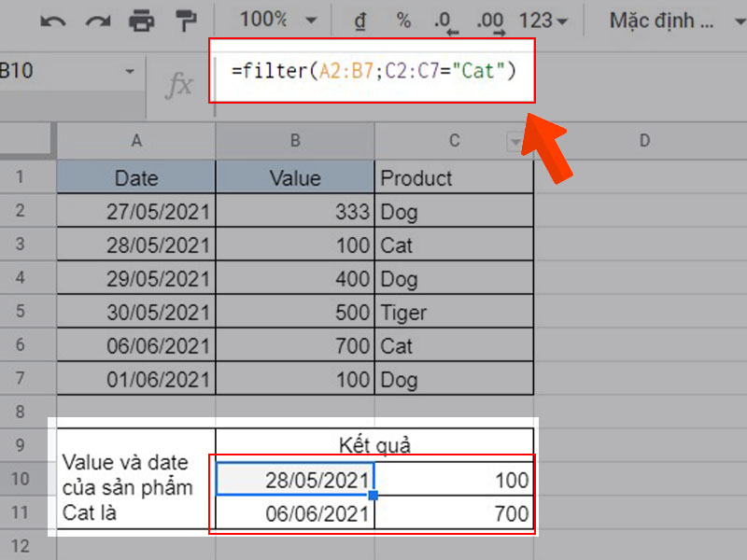Decrease decimal places with .0 button

pyautogui.click(x=446, y=22)
